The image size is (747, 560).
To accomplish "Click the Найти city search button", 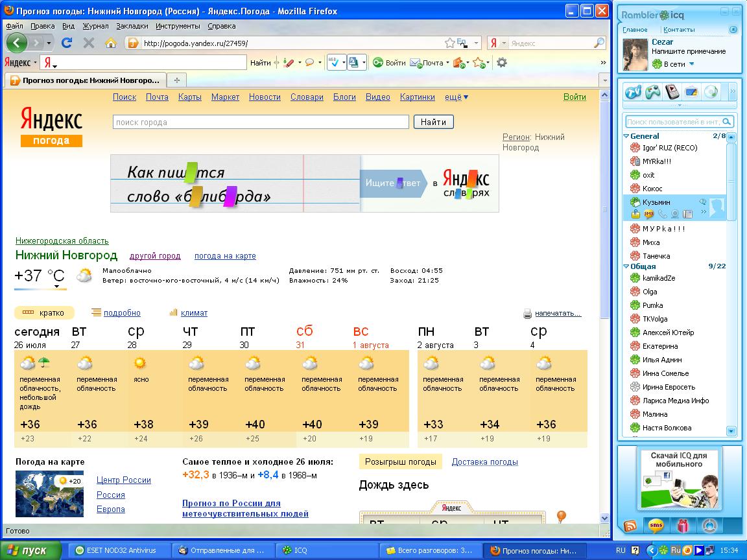I will (x=433, y=122).
